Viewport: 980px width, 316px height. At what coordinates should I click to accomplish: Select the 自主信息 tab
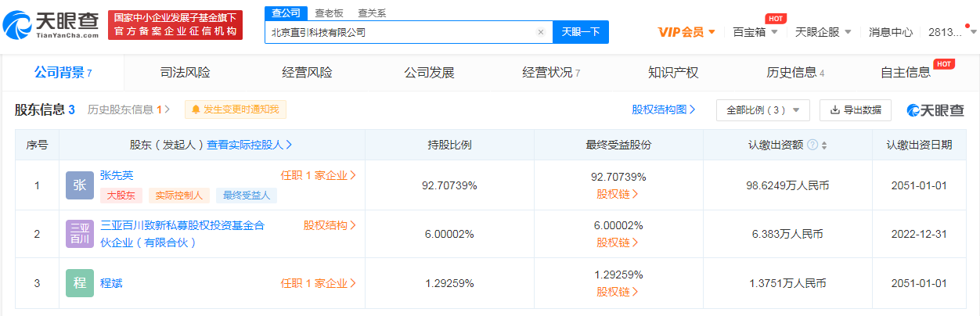(906, 73)
